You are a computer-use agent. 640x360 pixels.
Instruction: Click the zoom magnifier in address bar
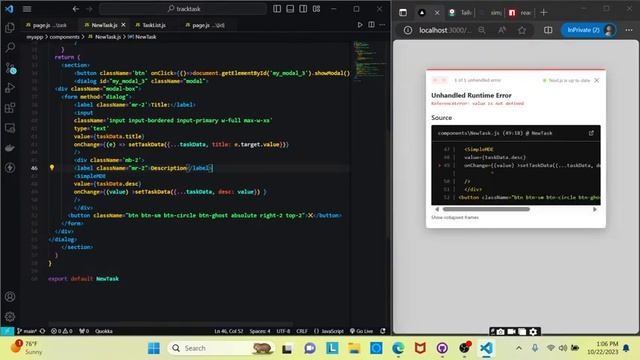point(482,30)
